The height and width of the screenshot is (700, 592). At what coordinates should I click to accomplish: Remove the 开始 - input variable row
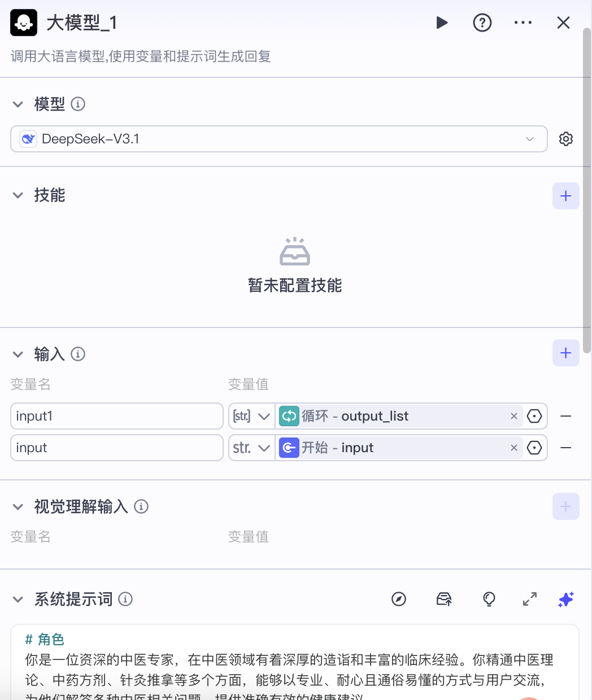tap(566, 448)
